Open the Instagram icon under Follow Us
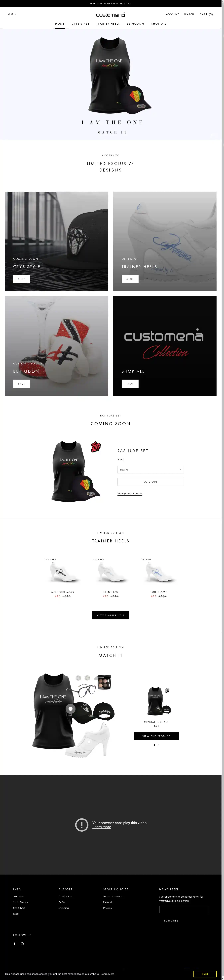 pos(22,943)
